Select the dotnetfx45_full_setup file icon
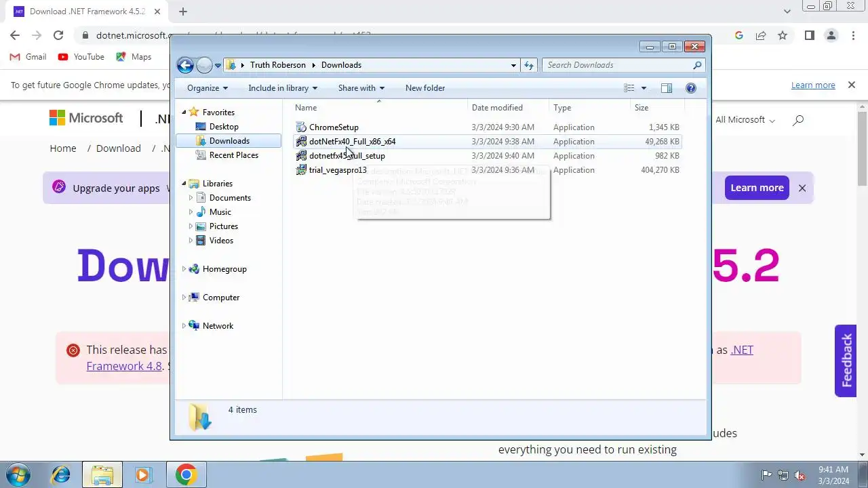Screen dimensions: 868x488 [301, 156]
